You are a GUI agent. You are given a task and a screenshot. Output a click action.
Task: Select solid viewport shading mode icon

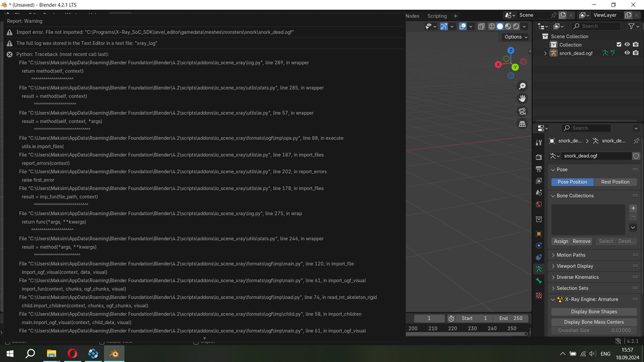pos(500,26)
